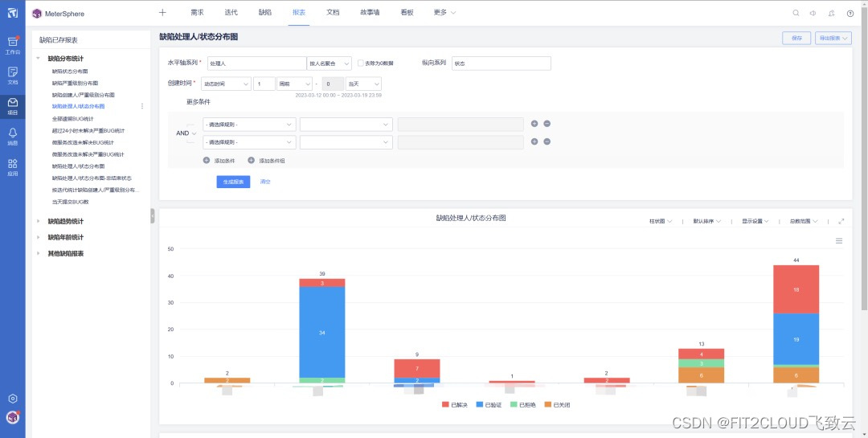Screen dimensions: 868x438
Task: Switch to the 迭代 tab
Action: coord(231,12)
